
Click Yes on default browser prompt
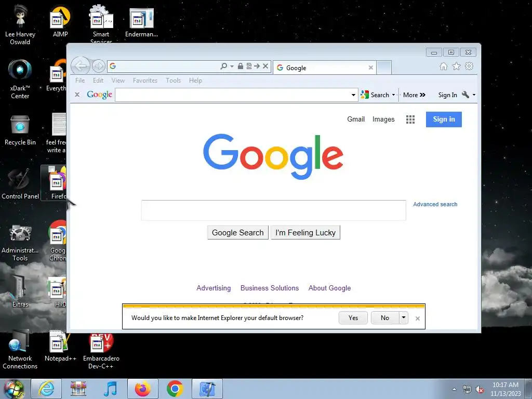coord(353,318)
